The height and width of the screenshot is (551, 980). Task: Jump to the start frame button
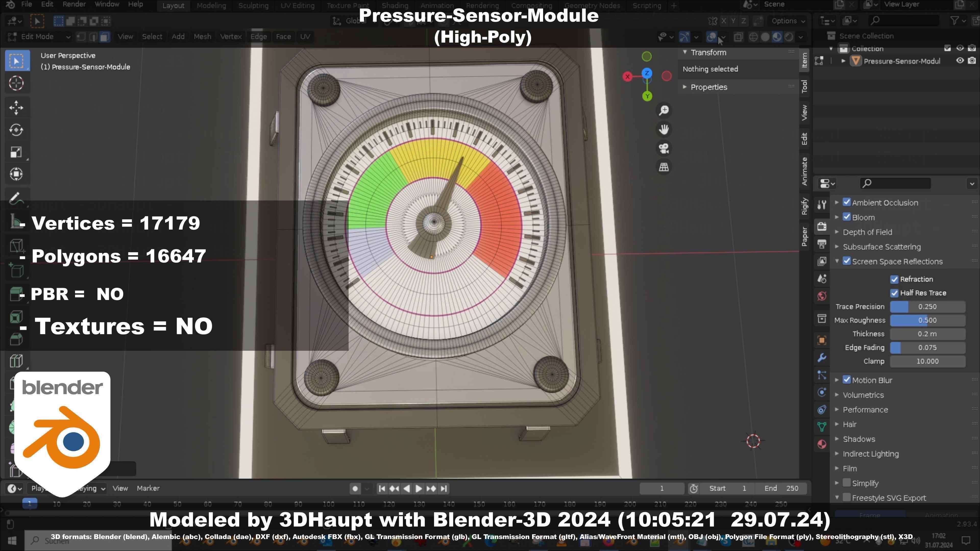tap(382, 489)
